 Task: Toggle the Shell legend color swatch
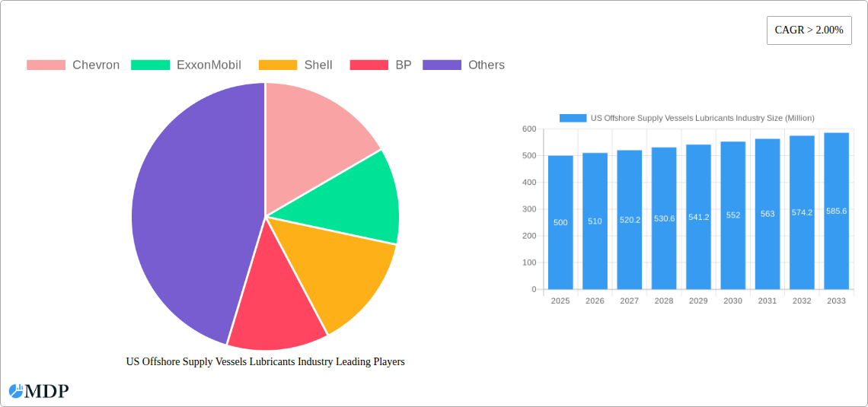click(278, 65)
